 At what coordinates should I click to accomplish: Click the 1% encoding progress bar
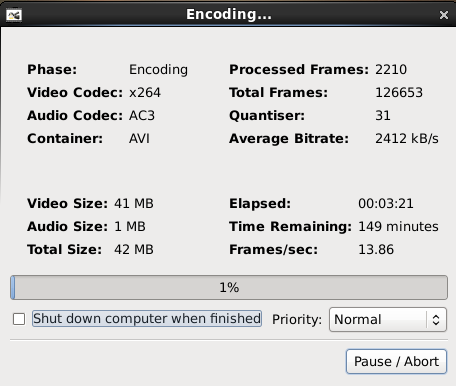229,287
